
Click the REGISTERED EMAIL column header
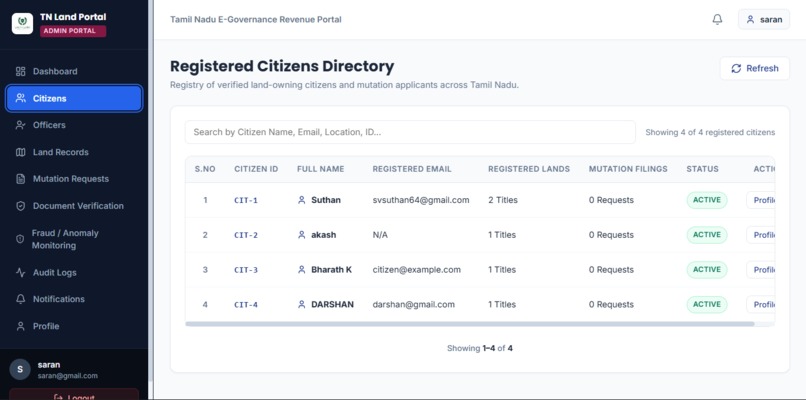coord(412,169)
